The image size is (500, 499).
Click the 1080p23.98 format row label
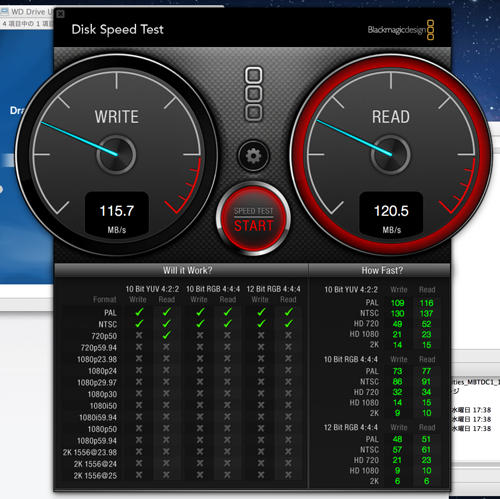(x=97, y=359)
